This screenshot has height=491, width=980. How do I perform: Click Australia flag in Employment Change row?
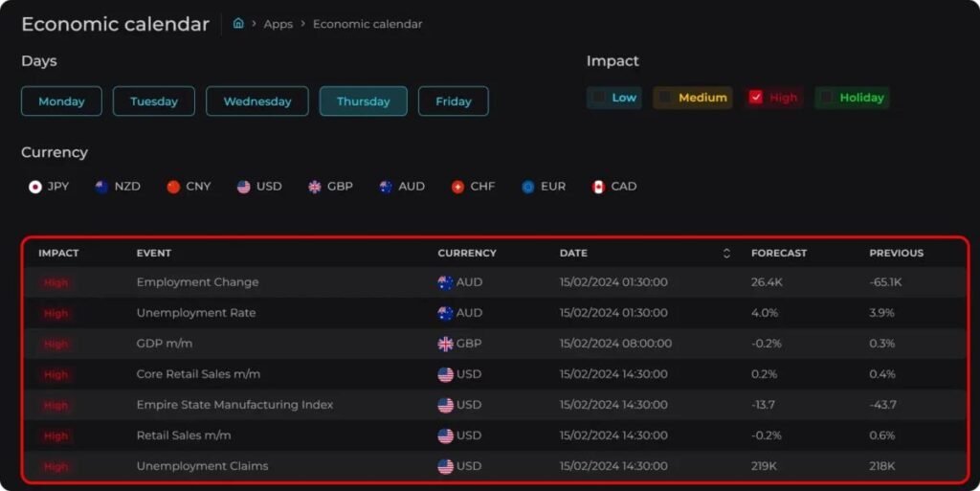[445, 282]
